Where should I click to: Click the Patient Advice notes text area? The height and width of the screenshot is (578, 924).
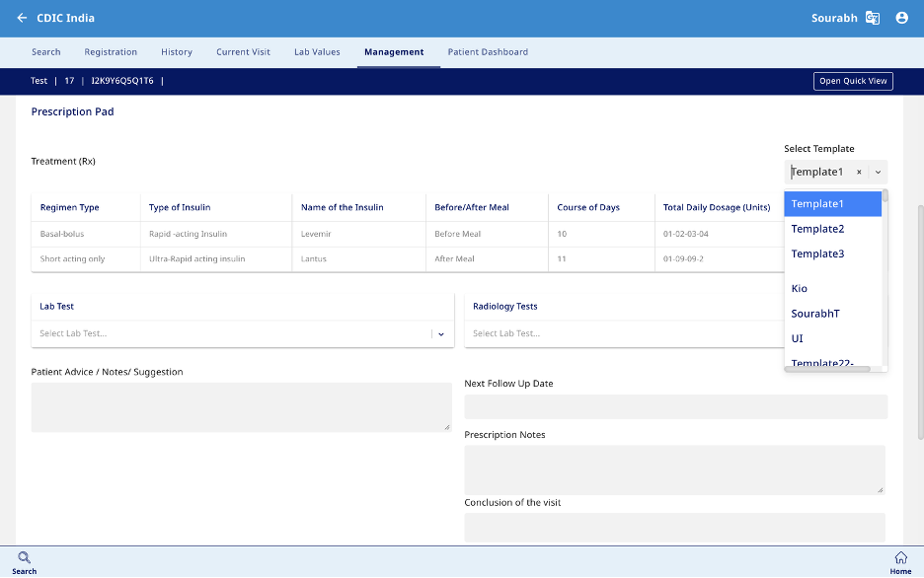pyautogui.click(x=241, y=406)
